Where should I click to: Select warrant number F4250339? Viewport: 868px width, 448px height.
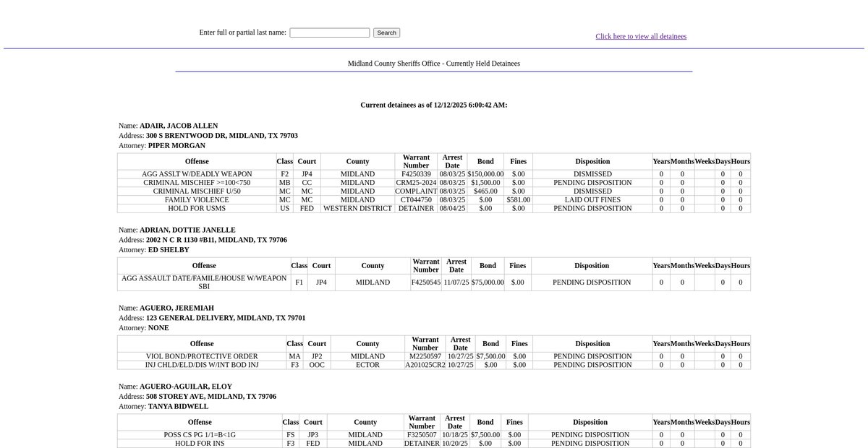(416, 174)
